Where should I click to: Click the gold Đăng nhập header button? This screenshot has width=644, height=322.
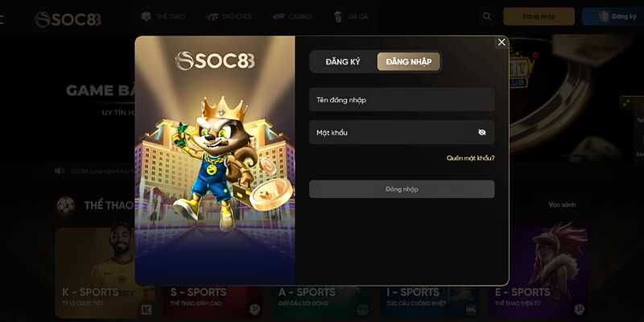[x=539, y=16]
